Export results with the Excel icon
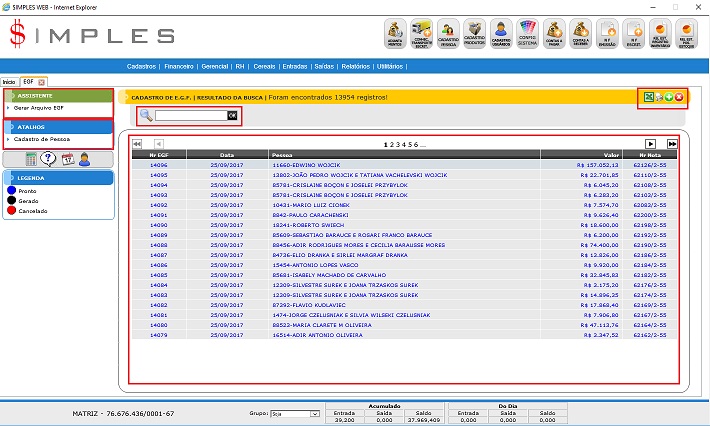This screenshot has width=710, height=426. point(648,97)
